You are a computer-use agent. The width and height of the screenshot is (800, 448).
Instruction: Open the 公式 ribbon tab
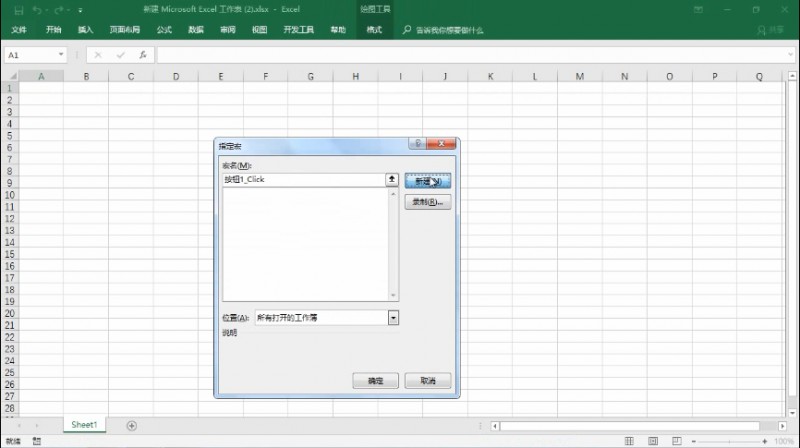point(164,30)
